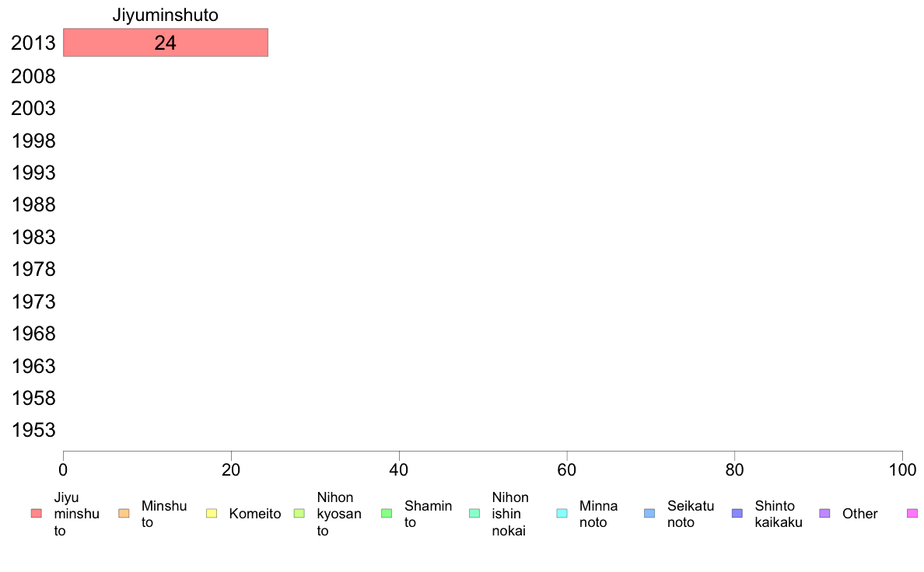Viewport: 924px width, 572px height.
Task: Select the Jiyu minshu to red swatch
Action: pyautogui.click(x=37, y=513)
